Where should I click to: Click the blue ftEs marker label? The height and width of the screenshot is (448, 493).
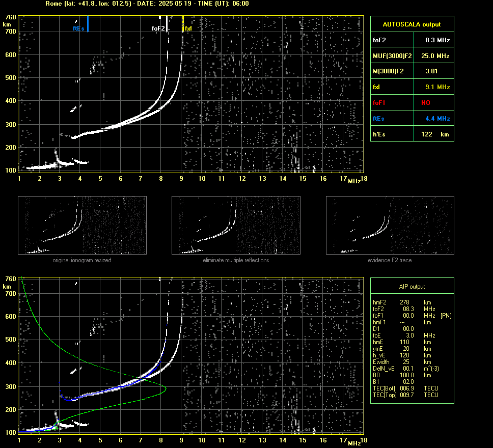click(x=78, y=29)
